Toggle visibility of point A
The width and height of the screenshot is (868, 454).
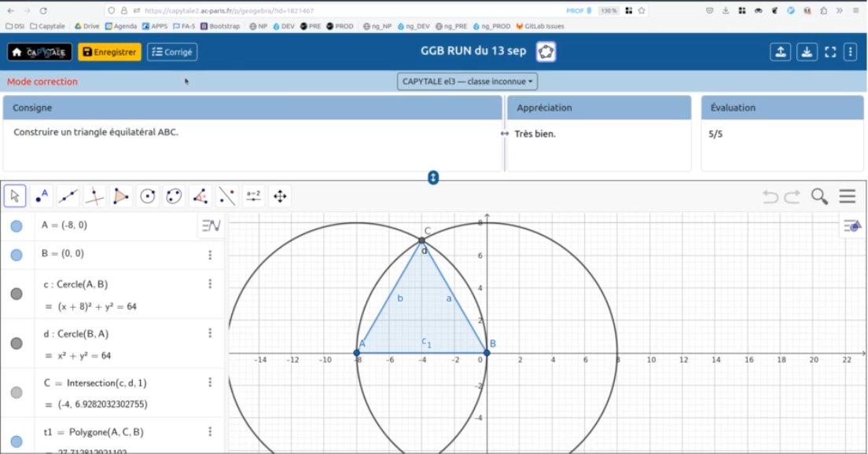[17, 226]
